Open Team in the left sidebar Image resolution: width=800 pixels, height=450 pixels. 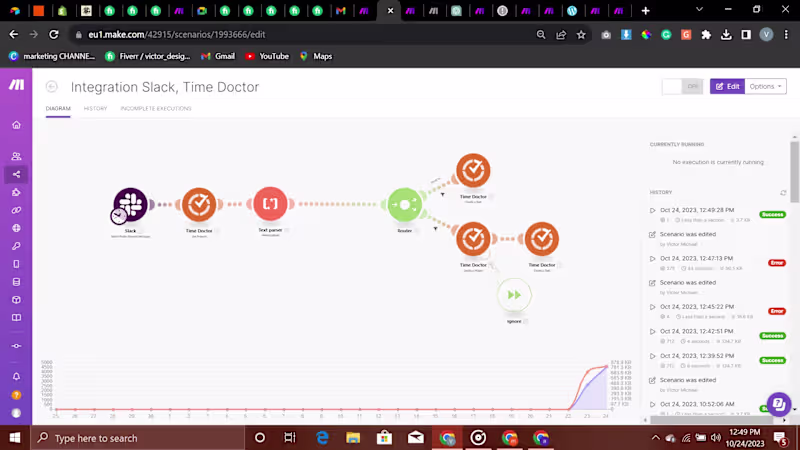tap(16, 156)
